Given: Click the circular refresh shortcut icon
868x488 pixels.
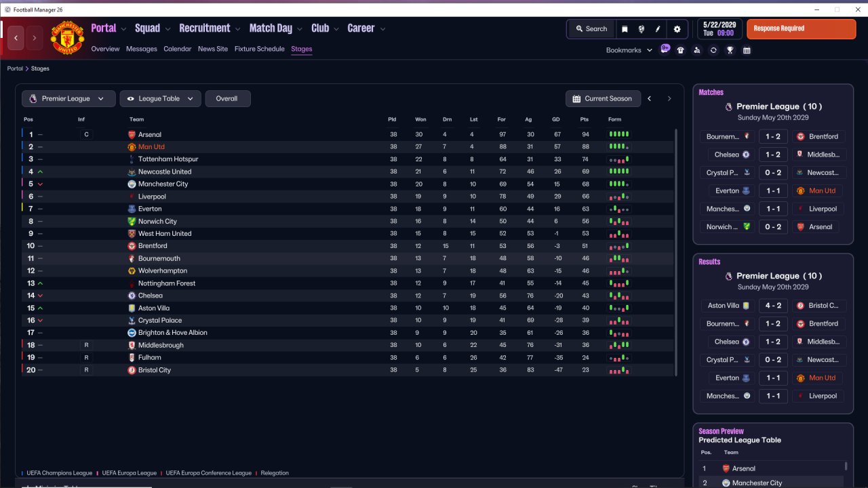Looking at the screenshot, I should point(713,50).
